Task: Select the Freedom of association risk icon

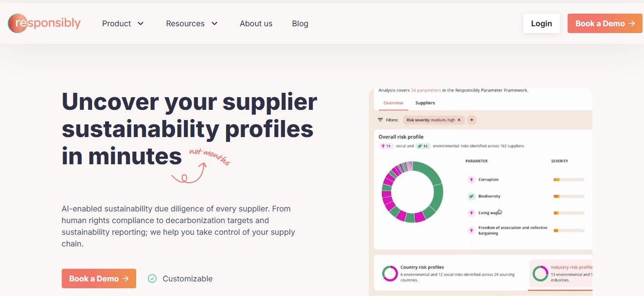Action: click(471, 230)
